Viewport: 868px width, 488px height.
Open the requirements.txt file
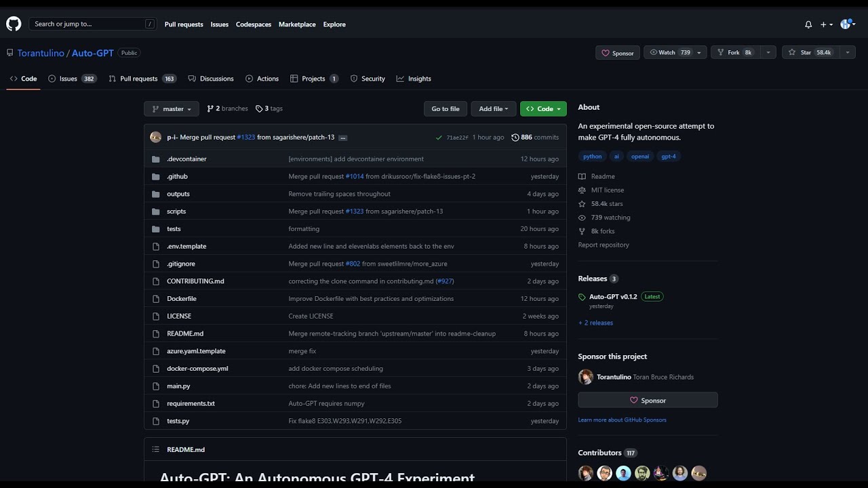pos(191,403)
